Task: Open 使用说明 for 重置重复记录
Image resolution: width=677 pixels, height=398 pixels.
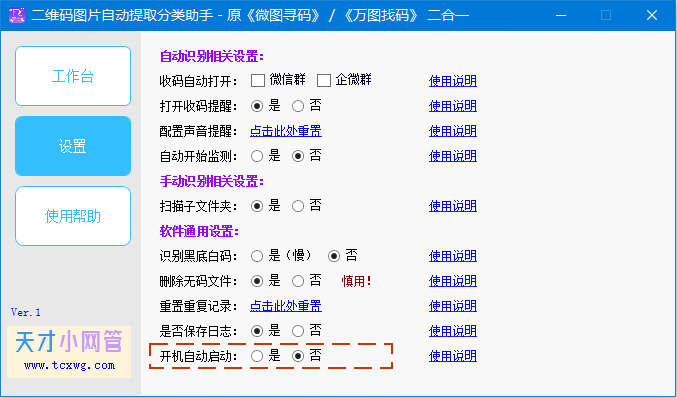Action: (453, 306)
